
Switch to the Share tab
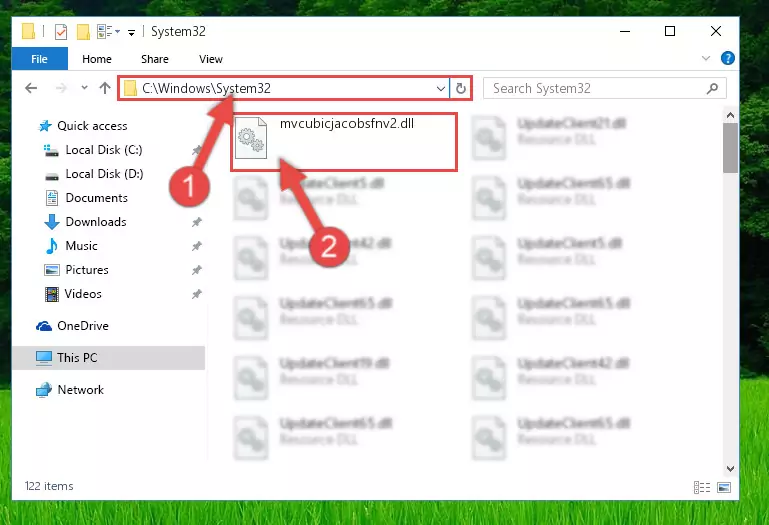point(154,59)
